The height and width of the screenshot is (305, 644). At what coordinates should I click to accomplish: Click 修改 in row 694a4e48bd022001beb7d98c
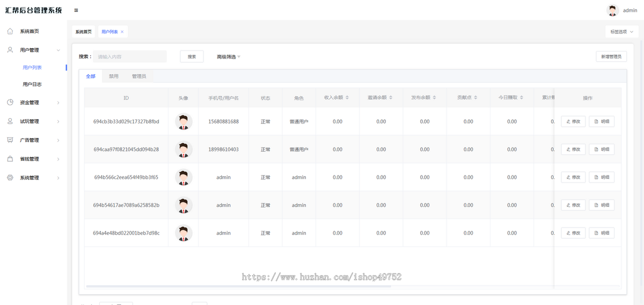[573, 233]
